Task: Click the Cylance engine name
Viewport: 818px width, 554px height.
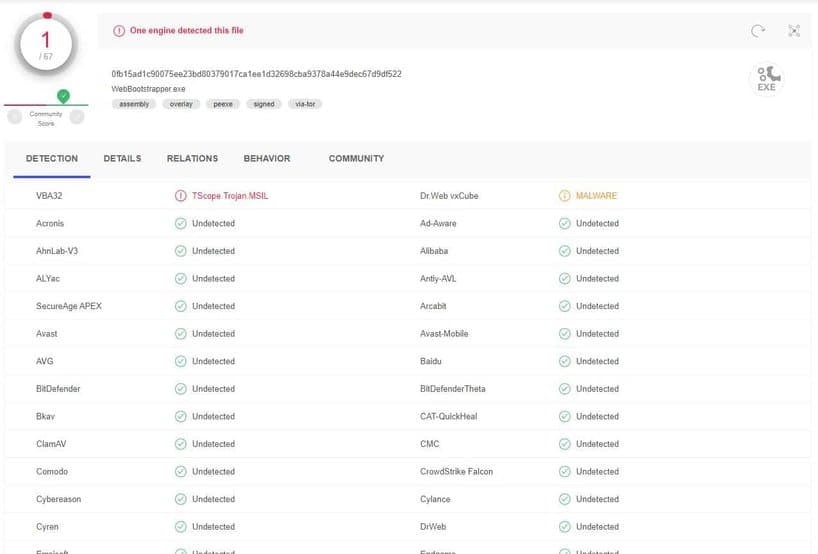Action: point(435,499)
